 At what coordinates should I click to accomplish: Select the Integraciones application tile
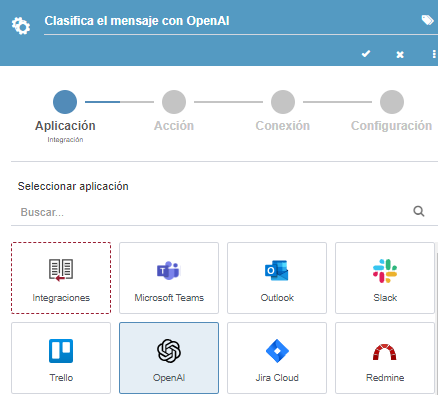[61, 278]
